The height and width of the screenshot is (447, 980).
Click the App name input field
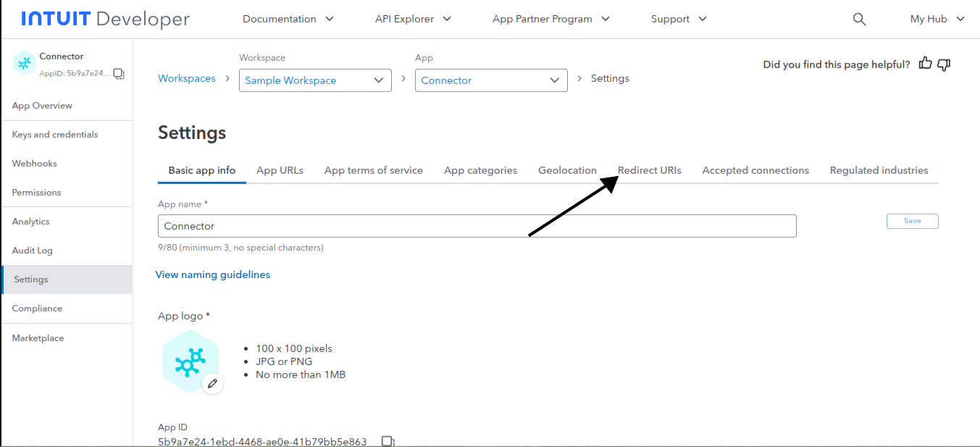click(477, 226)
